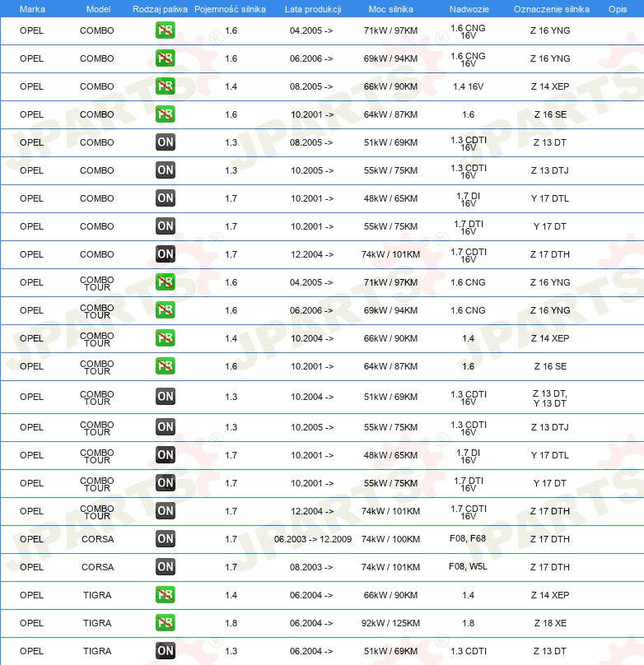Click petrol icon in Combo 1.4 16V row
Viewport: 644px width, 665px height.
tap(165, 86)
